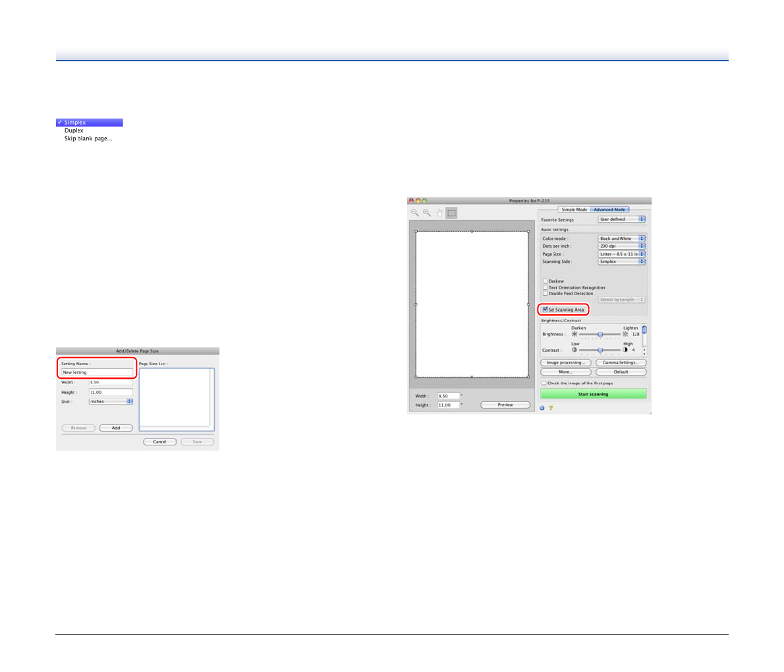Uncheck the Set Scanning Area checkbox
The height and width of the screenshot is (672, 784).
click(546, 310)
